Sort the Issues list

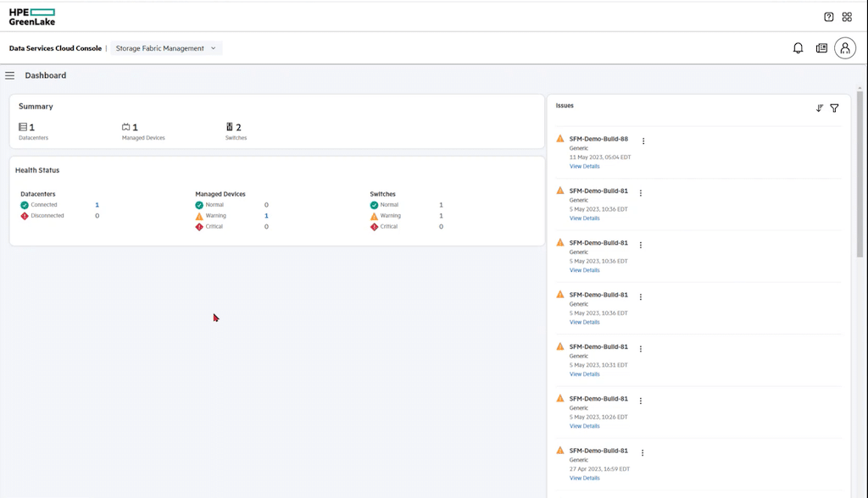tap(820, 108)
